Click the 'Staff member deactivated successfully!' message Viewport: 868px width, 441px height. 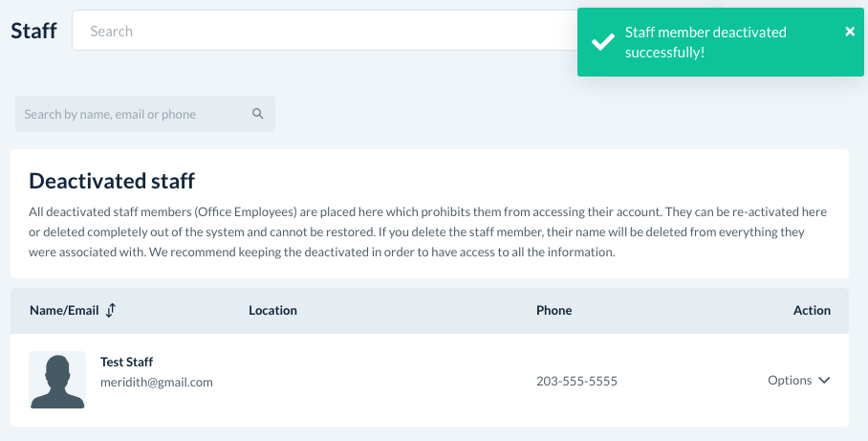click(x=705, y=42)
